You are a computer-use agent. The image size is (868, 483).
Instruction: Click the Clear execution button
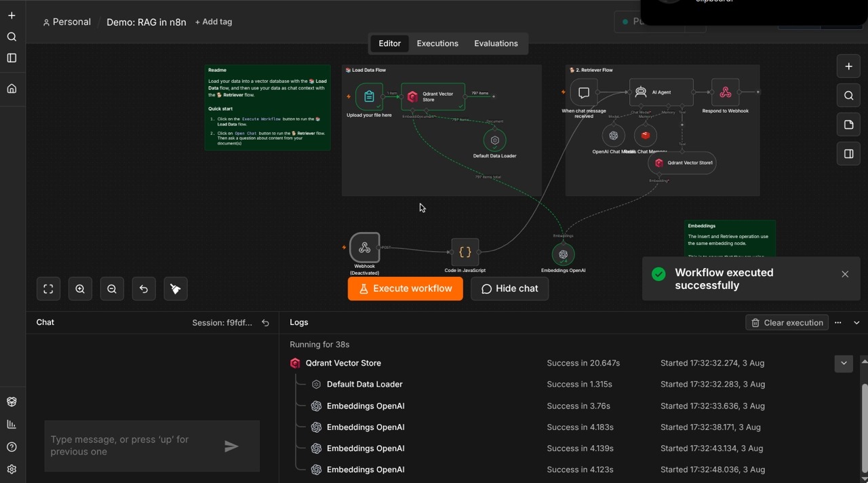click(x=787, y=323)
